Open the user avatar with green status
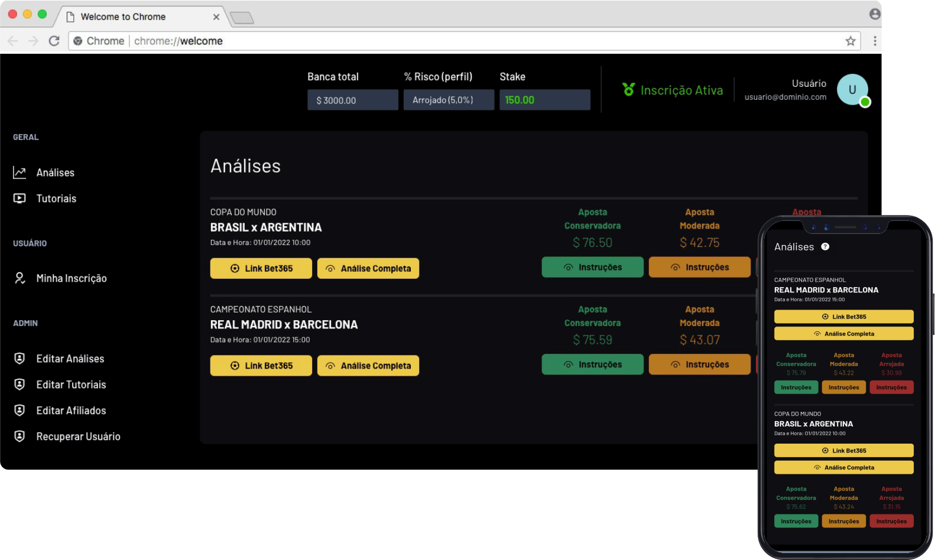 852,90
